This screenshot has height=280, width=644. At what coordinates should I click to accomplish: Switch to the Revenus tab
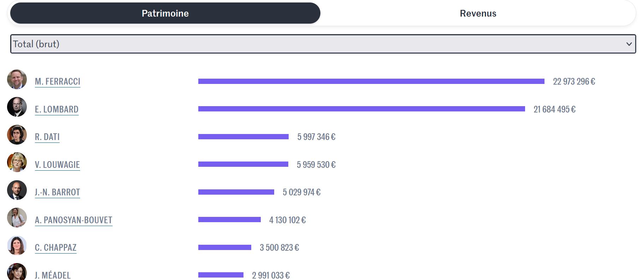click(x=478, y=13)
